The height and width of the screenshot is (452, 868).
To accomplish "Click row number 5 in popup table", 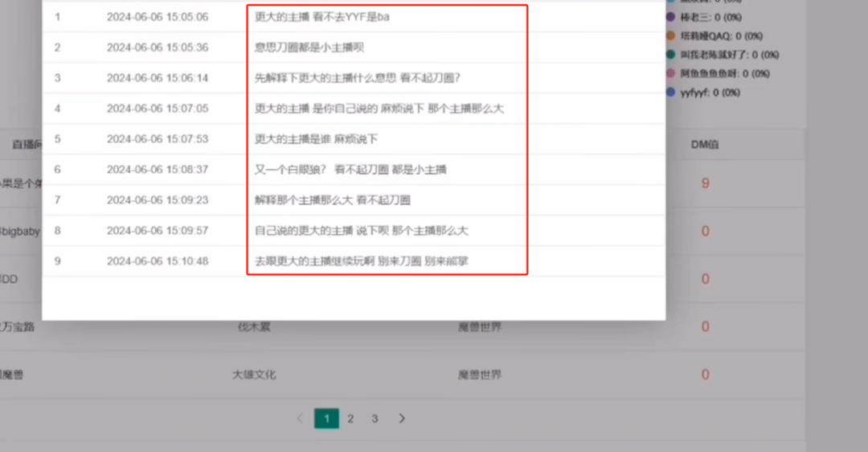I will point(58,139).
